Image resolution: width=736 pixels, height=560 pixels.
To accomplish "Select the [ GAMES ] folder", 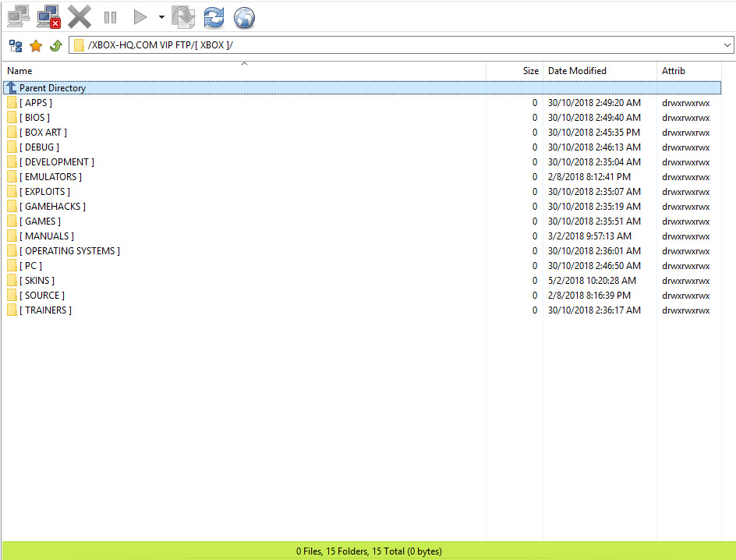I will (x=42, y=222).
